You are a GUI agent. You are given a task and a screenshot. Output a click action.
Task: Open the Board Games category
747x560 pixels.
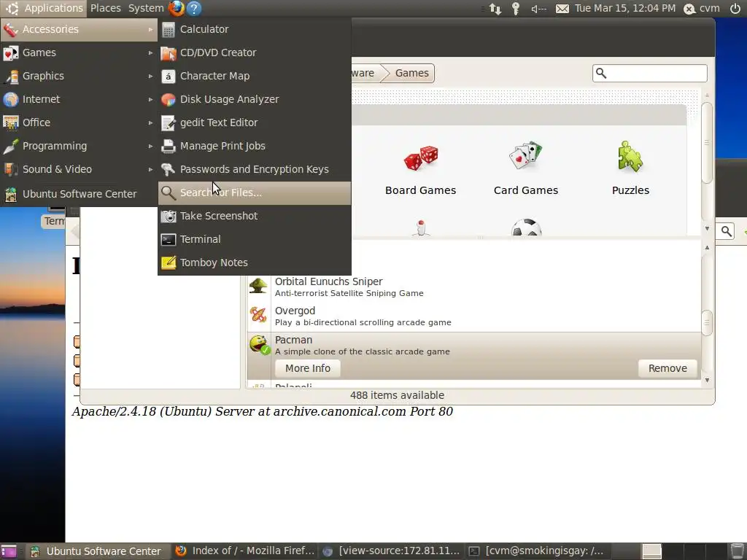pyautogui.click(x=421, y=169)
